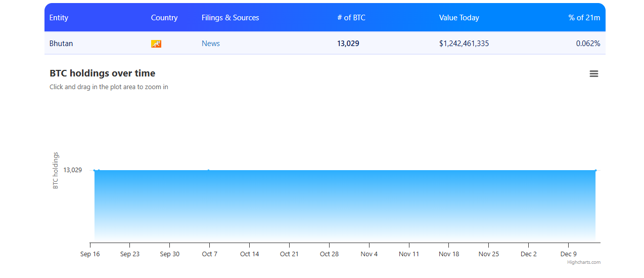
Task: Click the Oct 28 x-axis label
Action: 329,254
